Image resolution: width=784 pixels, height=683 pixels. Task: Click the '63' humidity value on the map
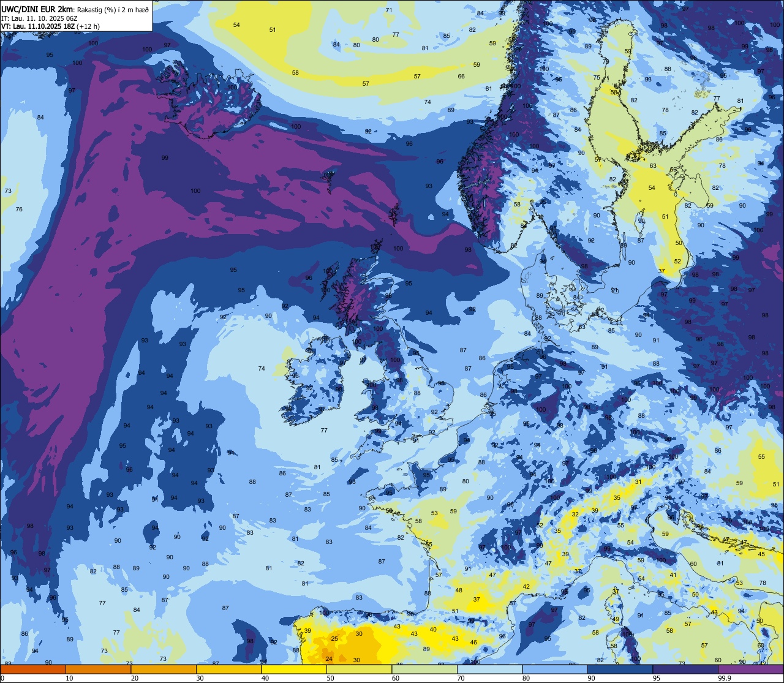(x=653, y=166)
